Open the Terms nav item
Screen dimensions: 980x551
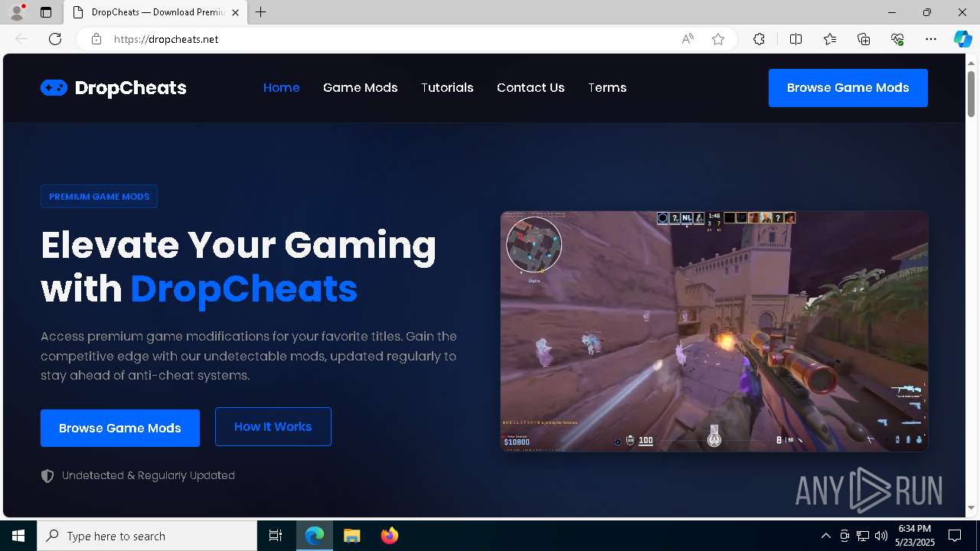[607, 88]
